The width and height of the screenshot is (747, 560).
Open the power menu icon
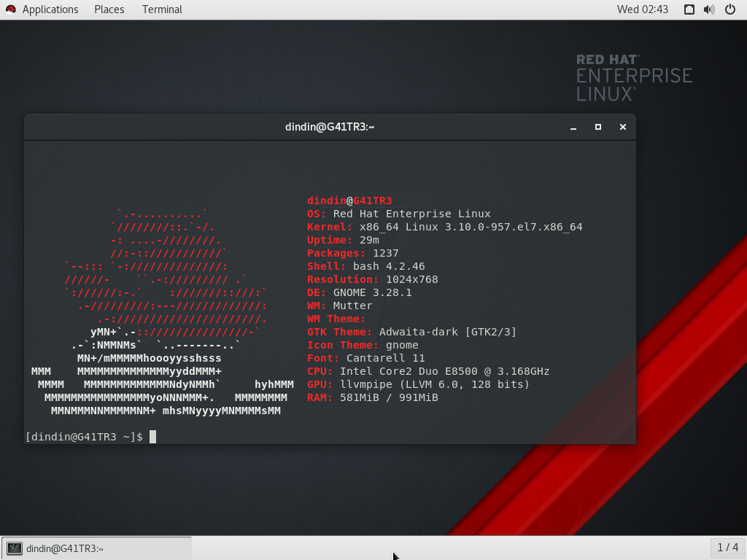(729, 9)
